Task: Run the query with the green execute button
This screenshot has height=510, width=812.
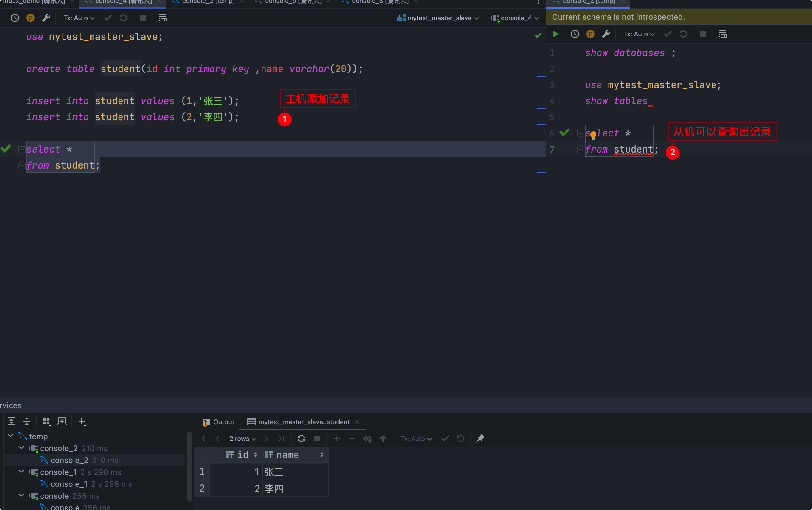Action: tap(556, 34)
